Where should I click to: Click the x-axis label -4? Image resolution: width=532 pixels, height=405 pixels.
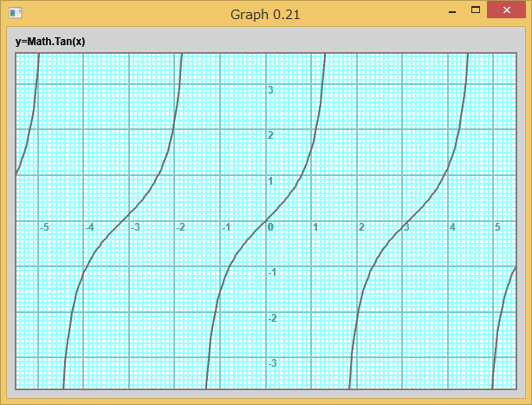tap(89, 226)
